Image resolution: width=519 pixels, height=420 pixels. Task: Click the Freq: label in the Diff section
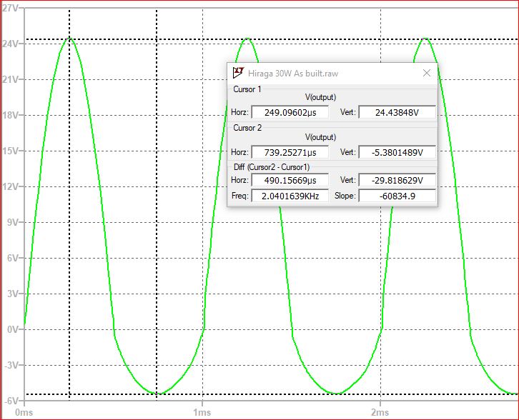[x=239, y=196]
